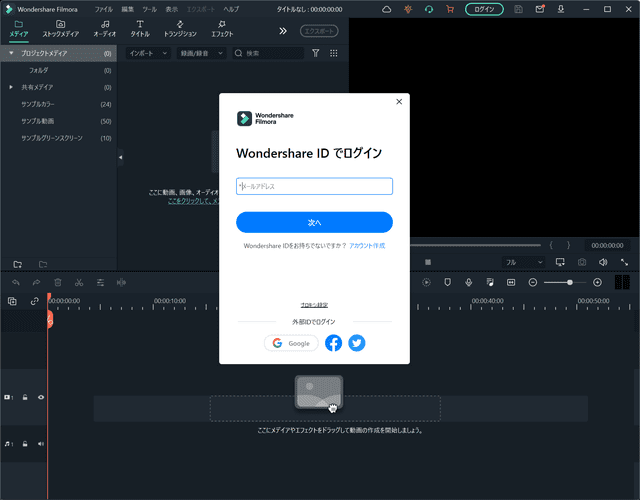640x500 pixels.
Task: Open the support headset icon
Action: 429,9
